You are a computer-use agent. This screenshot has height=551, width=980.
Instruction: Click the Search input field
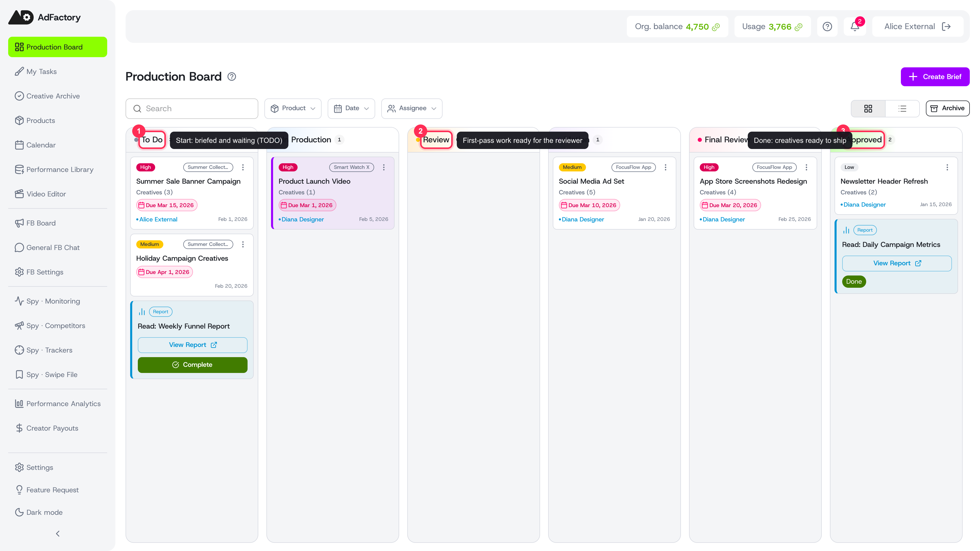(x=192, y=109)
